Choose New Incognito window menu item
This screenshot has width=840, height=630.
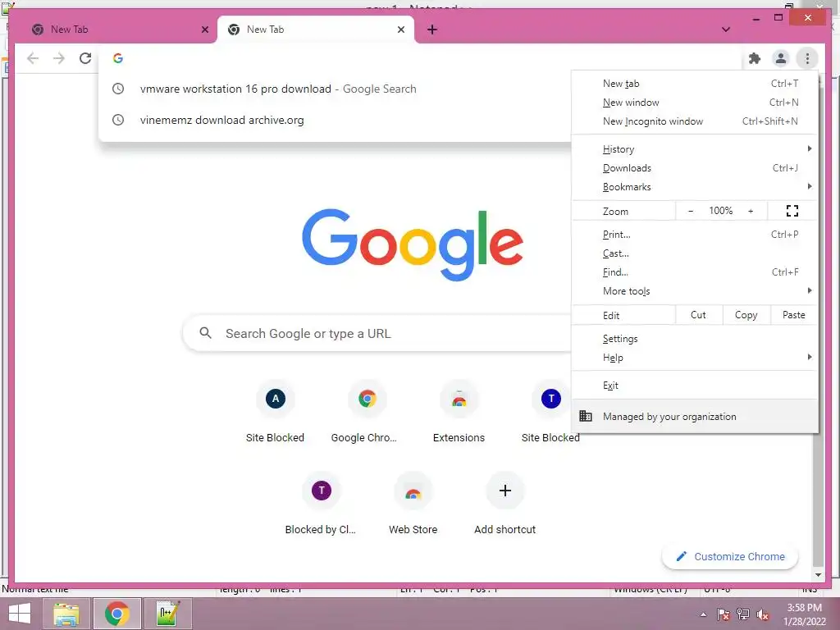(695, 121)
